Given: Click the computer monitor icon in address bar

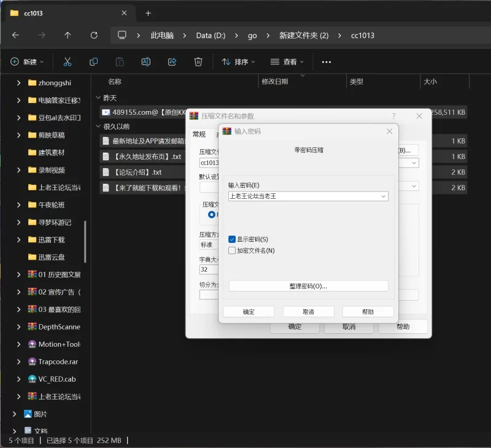Looking at the screenshot, I should (x=122, y=35).
